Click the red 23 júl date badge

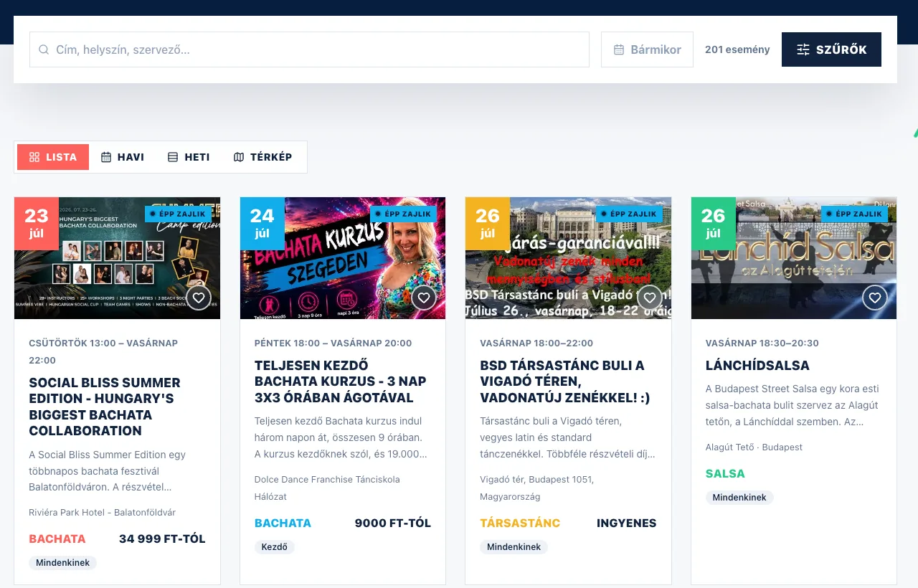point(37,223)
